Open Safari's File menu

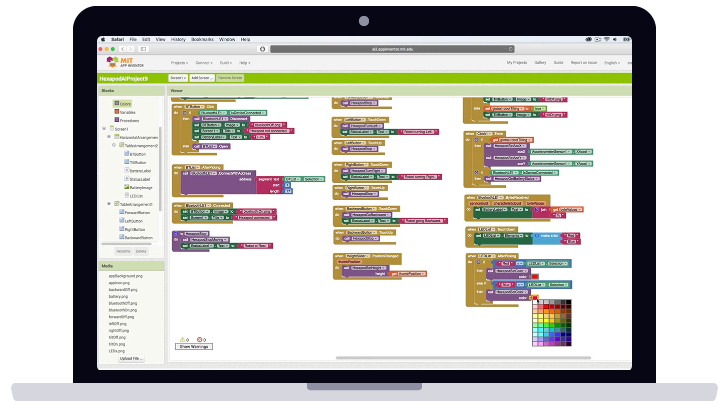coord(133,39)
